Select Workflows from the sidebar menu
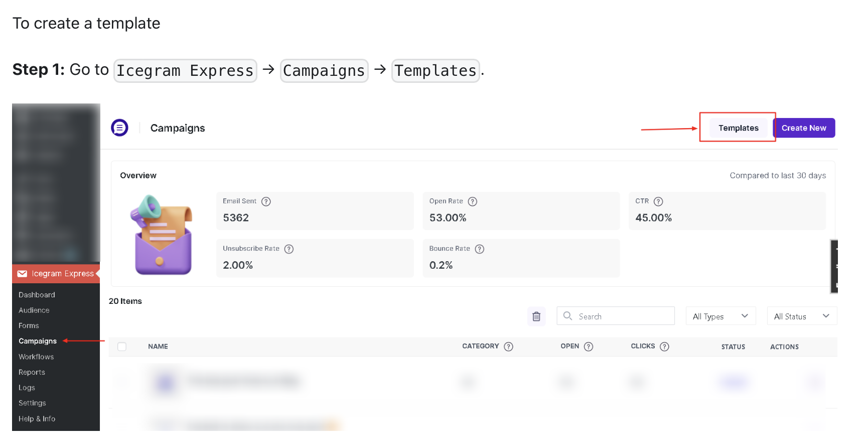The width and height of the screenshot is (868, 444). [x=36, y=357]
